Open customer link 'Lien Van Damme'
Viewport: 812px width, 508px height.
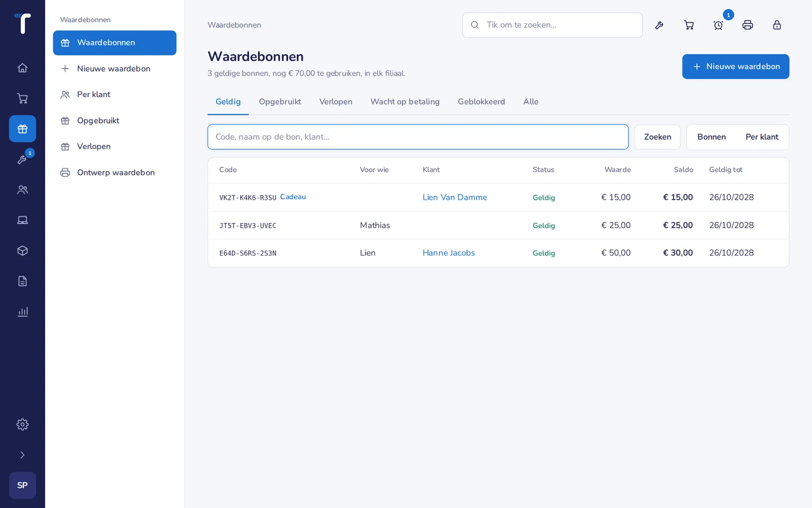(455, 197)
